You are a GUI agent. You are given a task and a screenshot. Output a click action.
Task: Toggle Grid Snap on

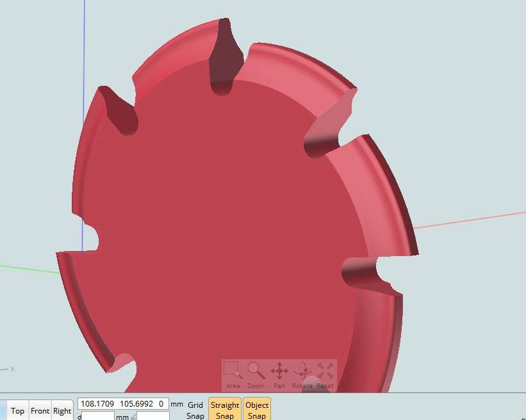tap(195, 410)
